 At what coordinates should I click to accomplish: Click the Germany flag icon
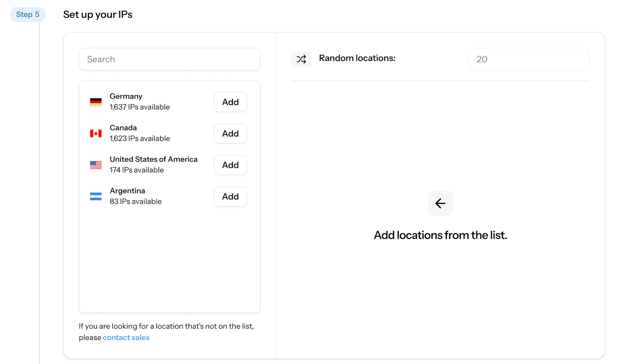(x=96, y=102)
